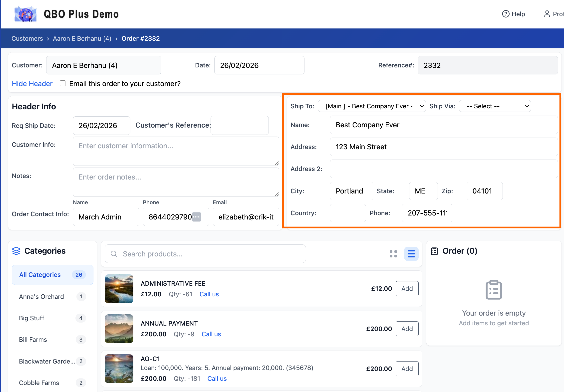
Task: Click the Profile user icon
Action: pyautogui.click(x=547, y=14)
